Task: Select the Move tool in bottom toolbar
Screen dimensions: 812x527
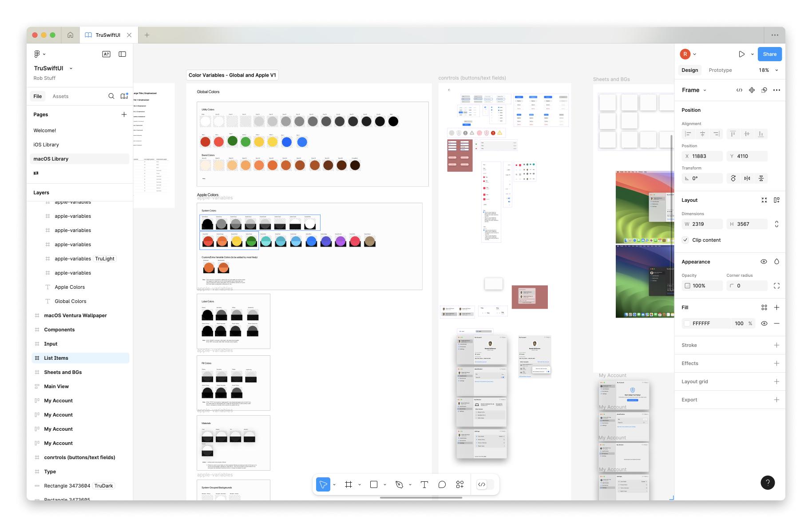Action: point(323,484)
